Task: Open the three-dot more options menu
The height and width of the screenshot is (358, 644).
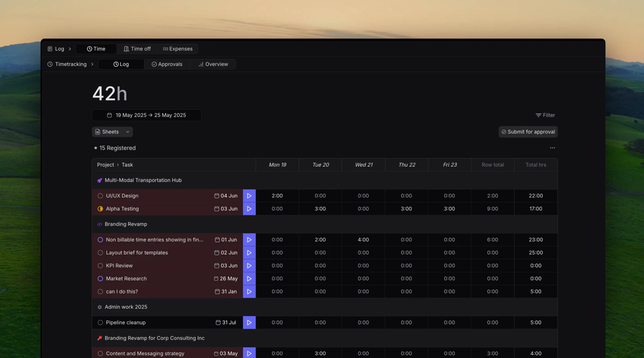Action: pyautogui.click(x=552, y=148)
